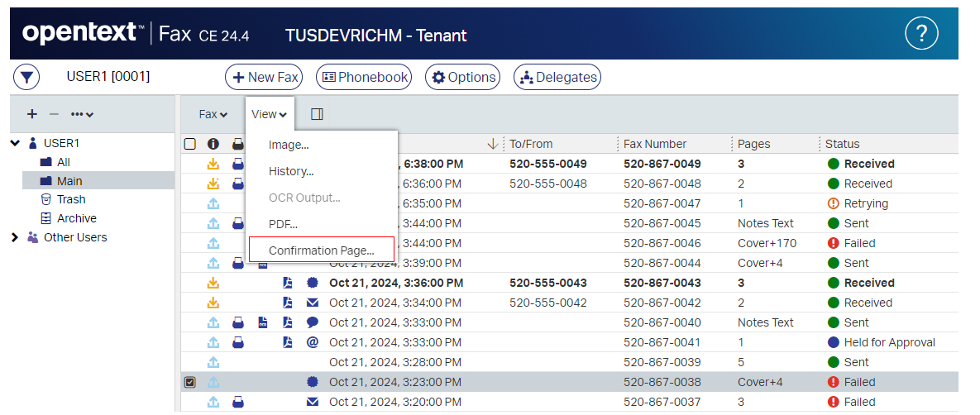
Task: Click printer icon in 520-867-0045 row
Action: click(238, 223)
